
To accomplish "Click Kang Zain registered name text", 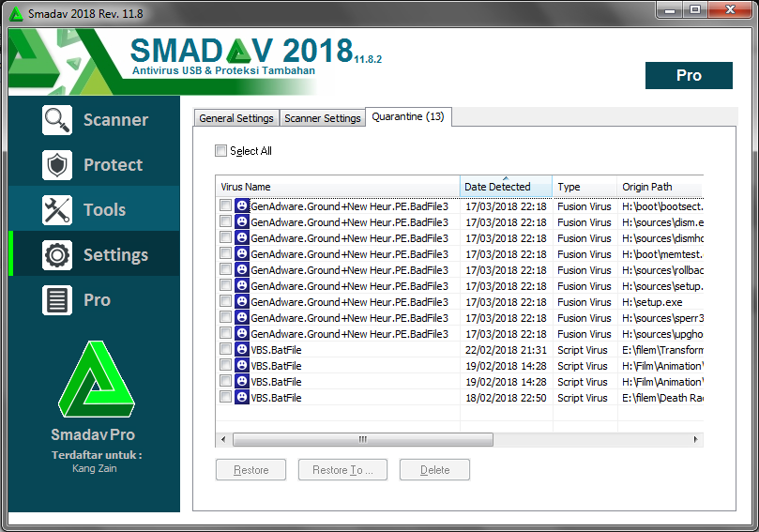I will (95, 468).
